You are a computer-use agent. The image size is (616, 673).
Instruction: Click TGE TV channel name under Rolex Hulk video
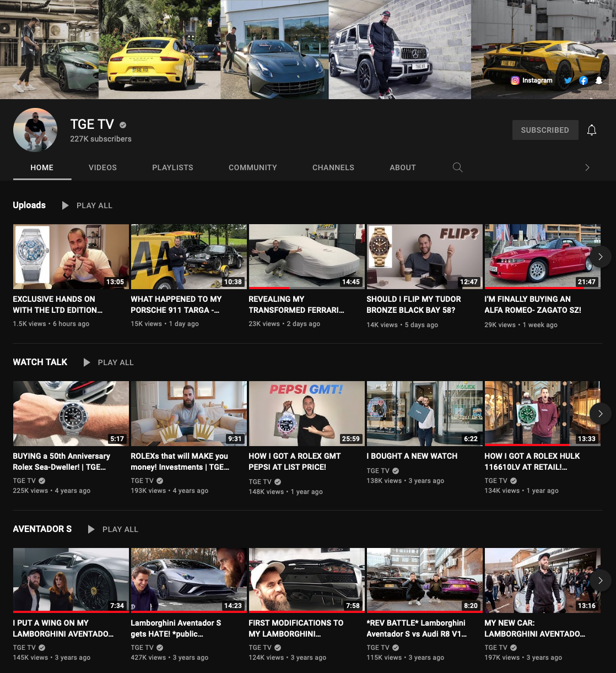[x=496, y=481]
